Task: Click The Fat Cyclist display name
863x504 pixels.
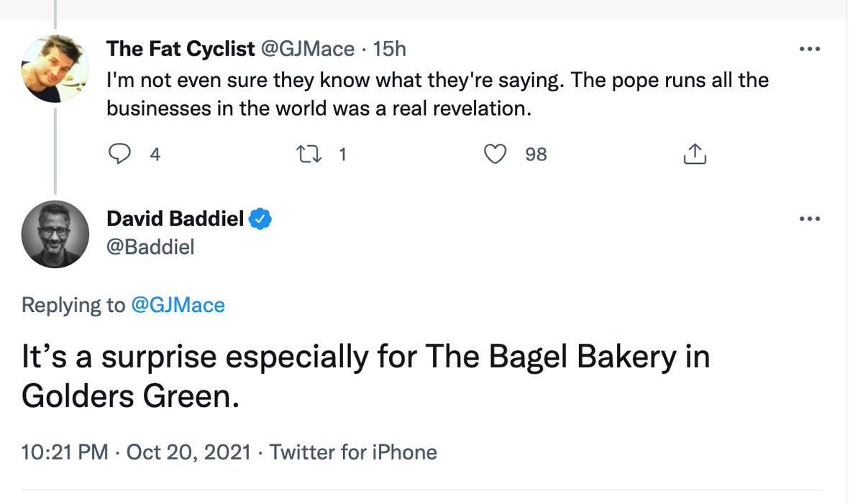Action: pos(180,49)
